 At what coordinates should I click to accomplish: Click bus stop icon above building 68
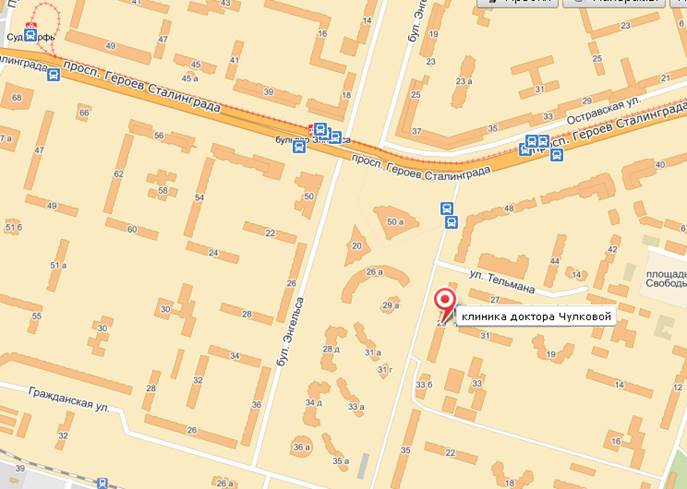click(x=54, y=75)
